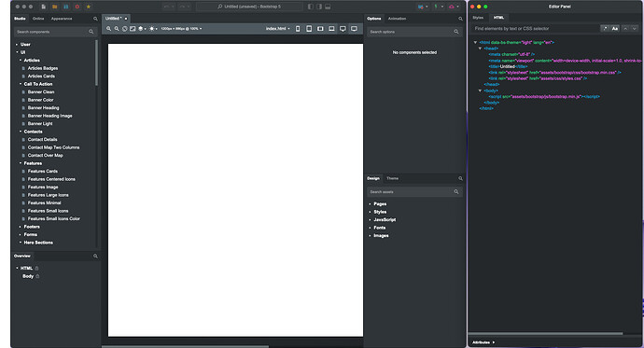Click the Zoom in magnifier on the stage toolbar
Screen dimensions: 644x348
109,29
